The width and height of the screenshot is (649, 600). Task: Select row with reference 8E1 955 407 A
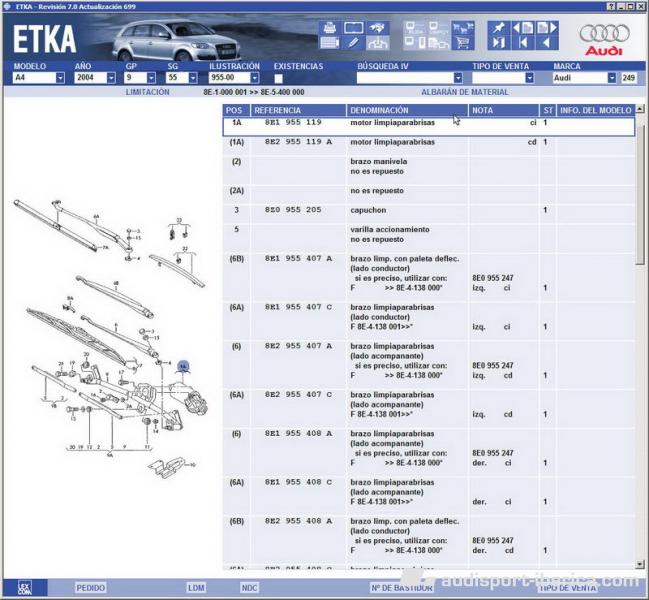point(429,277)
